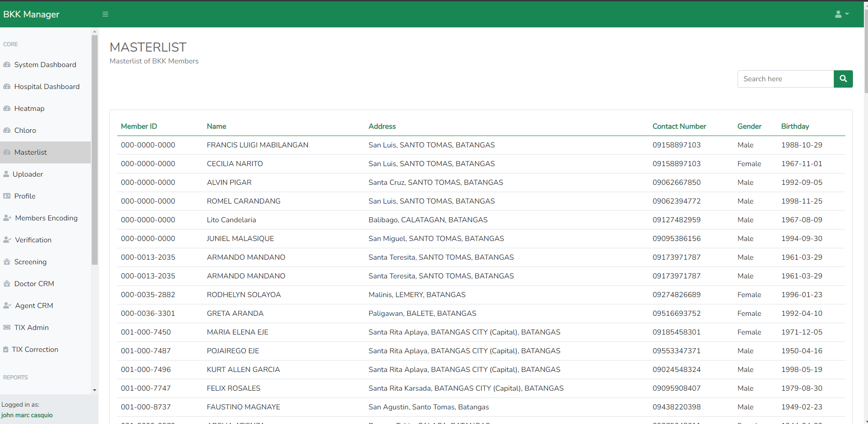Click the Profile ID card icon

point(7,196)
